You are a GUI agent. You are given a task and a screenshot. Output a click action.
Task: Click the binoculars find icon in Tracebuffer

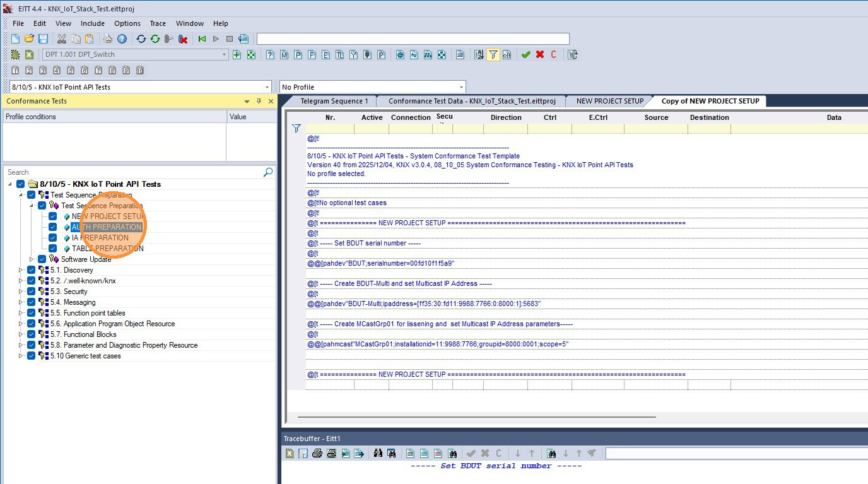pos(378,453)
